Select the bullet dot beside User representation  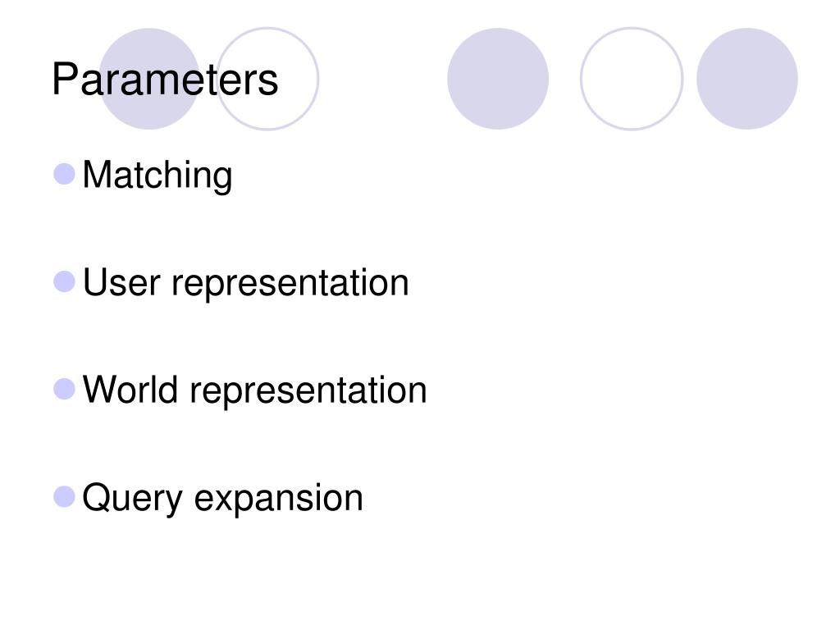(x=64, y=282)
